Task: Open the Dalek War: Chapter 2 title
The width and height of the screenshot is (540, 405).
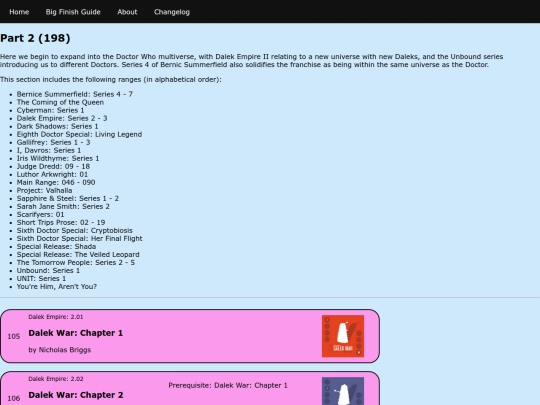Action: 76,395
